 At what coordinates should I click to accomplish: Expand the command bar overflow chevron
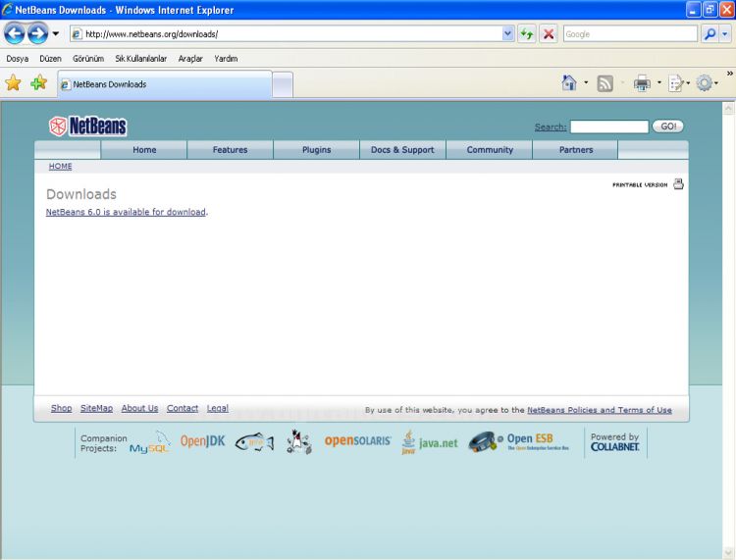(x=729, y=74)
